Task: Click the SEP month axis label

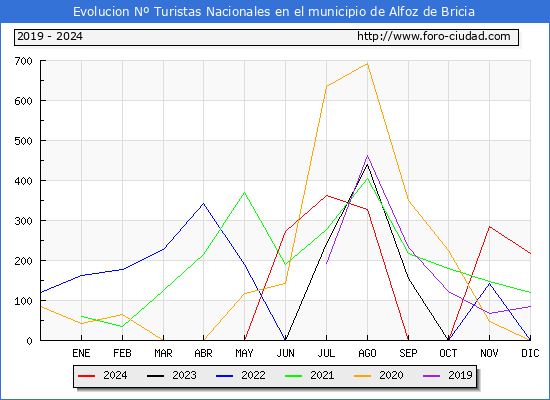Action: 408,353
